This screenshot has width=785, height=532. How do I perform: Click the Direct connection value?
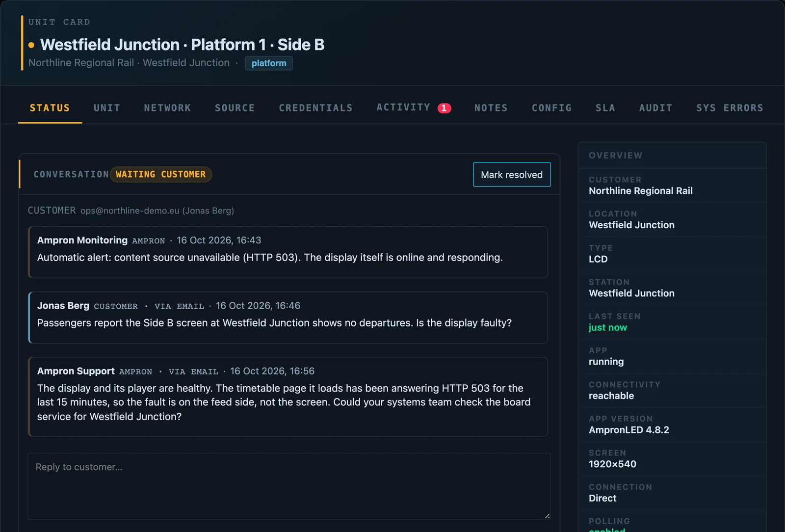(602, 498)
